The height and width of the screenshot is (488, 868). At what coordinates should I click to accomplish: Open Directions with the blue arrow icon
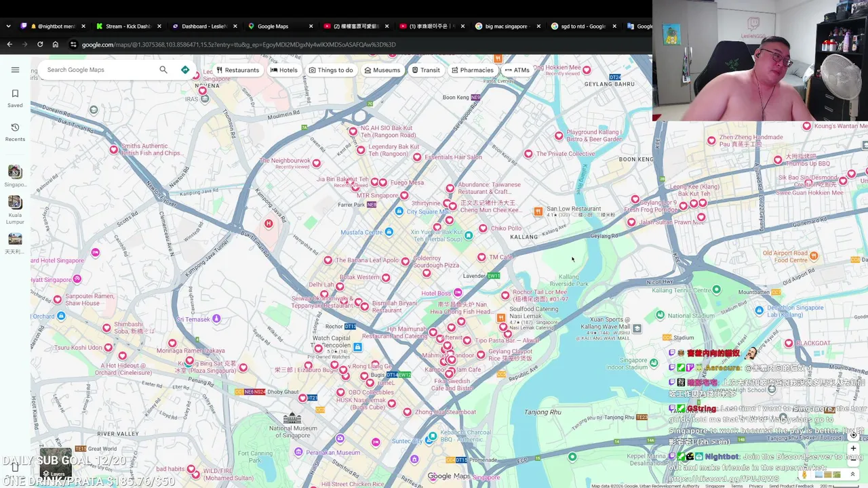pyautogui.click(x=184, y=70)
